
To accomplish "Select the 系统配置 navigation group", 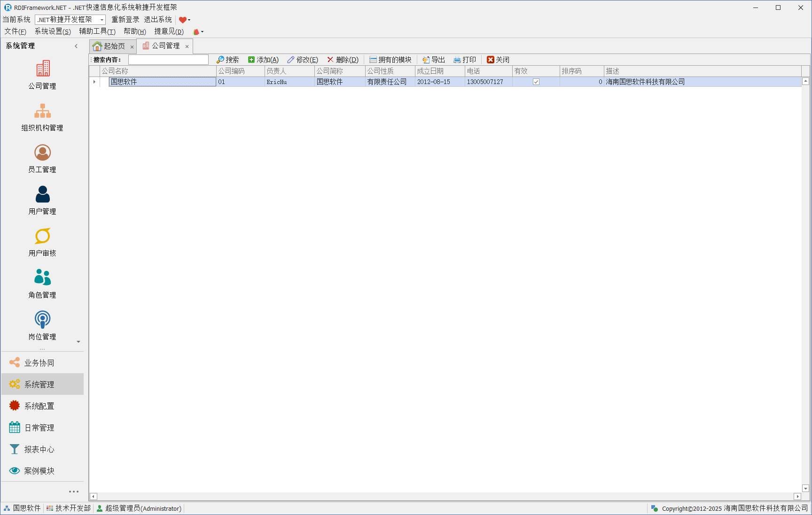I will click(39, 406).
